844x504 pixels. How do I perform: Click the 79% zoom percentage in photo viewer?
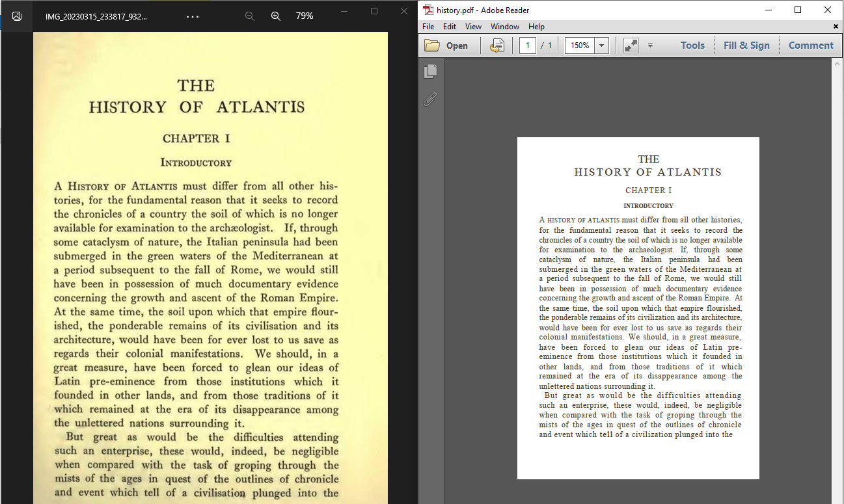tap(305, 16)
